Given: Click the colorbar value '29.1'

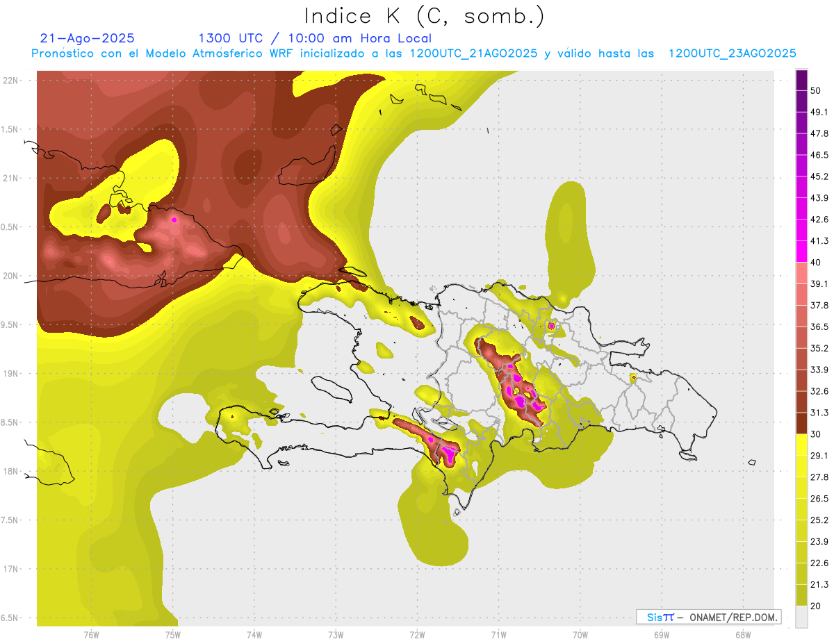Looking at the screenshot, I should pyautogui.click(x=819, y=456).
